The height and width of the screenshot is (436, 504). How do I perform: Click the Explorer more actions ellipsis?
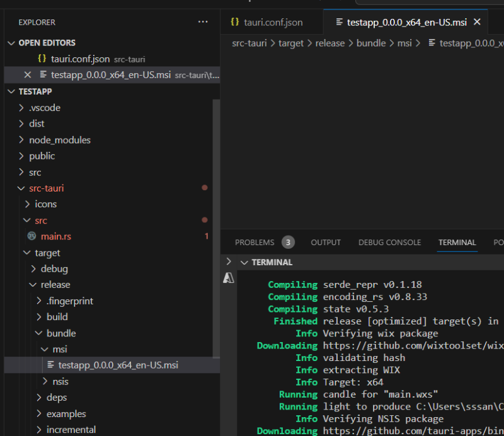tap(202, 22)
